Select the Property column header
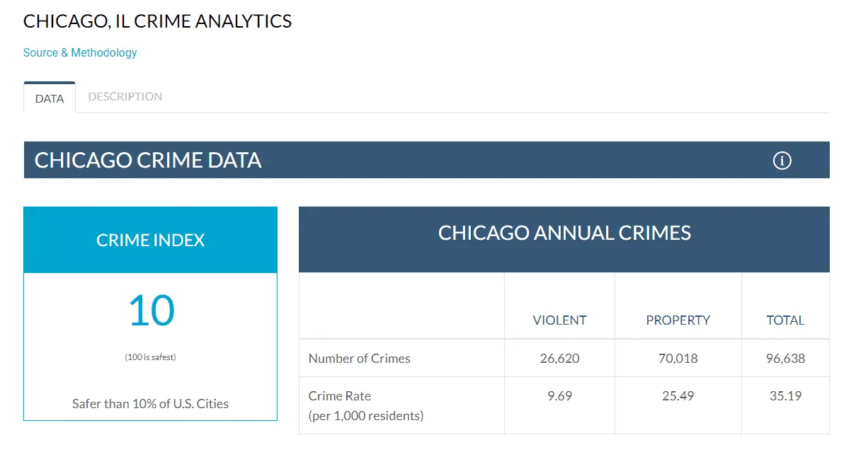This screenshot has height=452, width=868. click(x=678, y=320)
